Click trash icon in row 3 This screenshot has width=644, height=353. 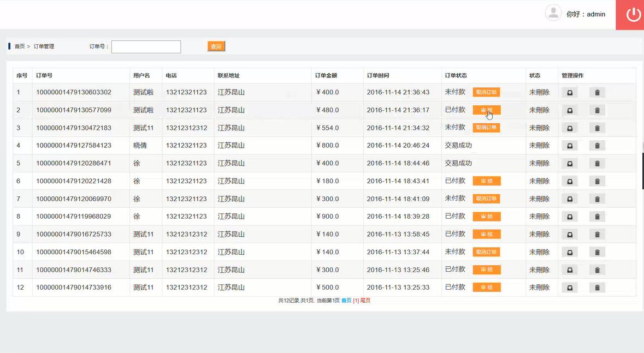597,128
